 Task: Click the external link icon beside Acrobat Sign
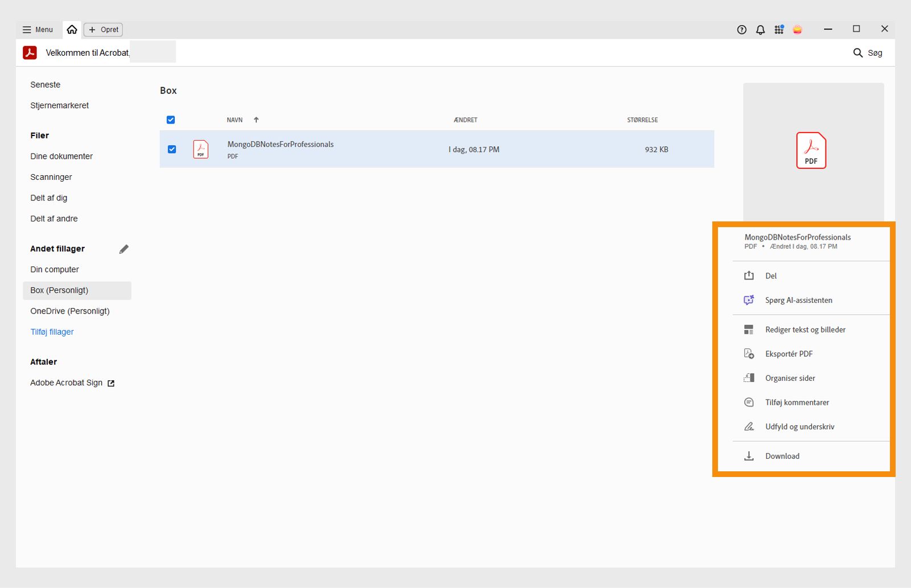tap(111, 384)
